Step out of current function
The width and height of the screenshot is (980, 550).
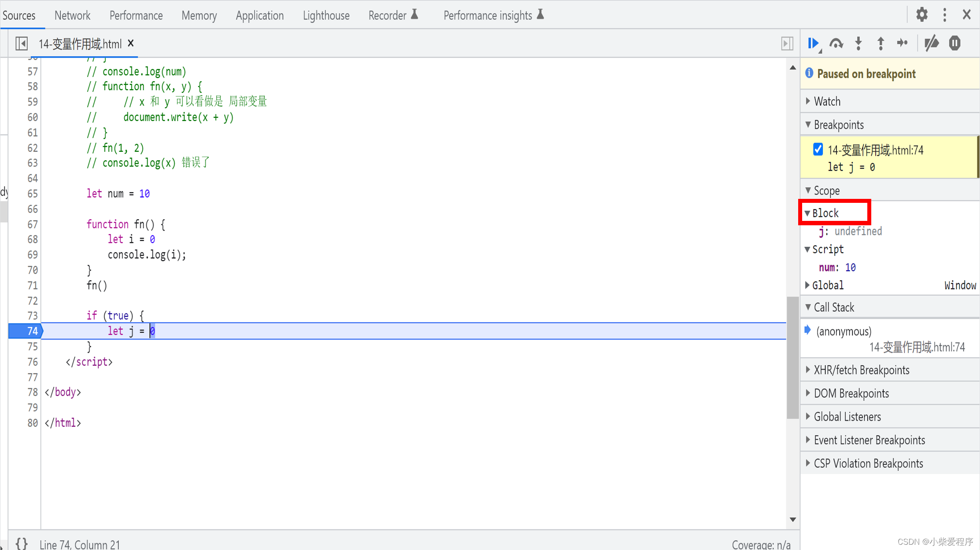(x=881, y=44)
